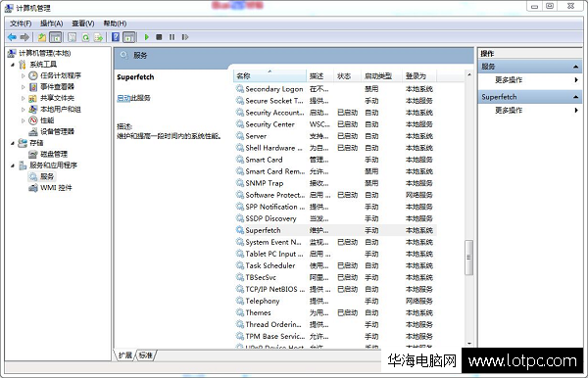Expand the 任务计划程序 tree node
Image resolution: width=588 pixels, height=378 pixels.
coord(23,75)
